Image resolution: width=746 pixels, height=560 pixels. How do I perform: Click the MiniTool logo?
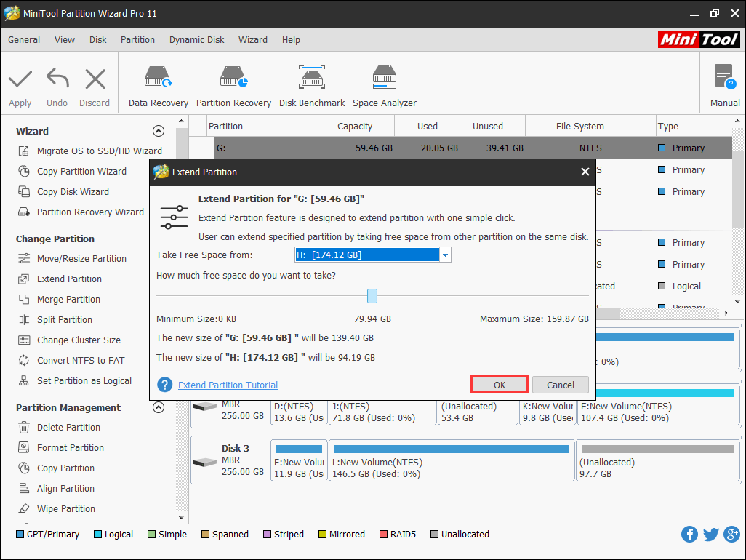click(x=699, y=39)
